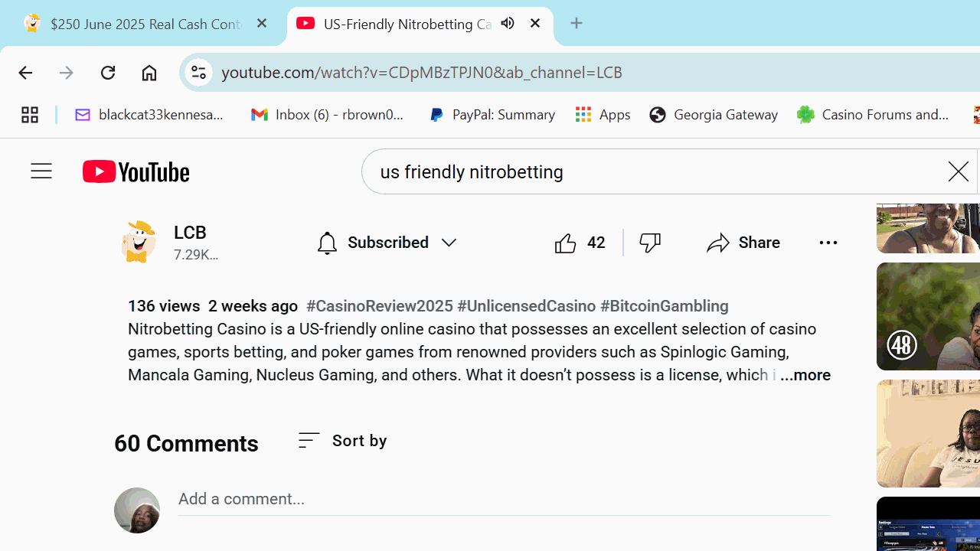Go back to the previous page
The width and height of the screenshot is (980, 551).
click(24, 73)
